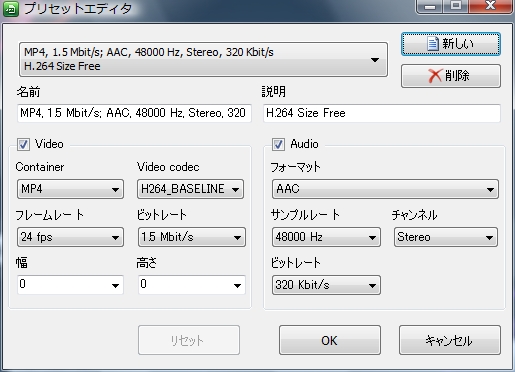Click the new preset document icon
The image size is (515, 372).
click(x=433, y=44)
